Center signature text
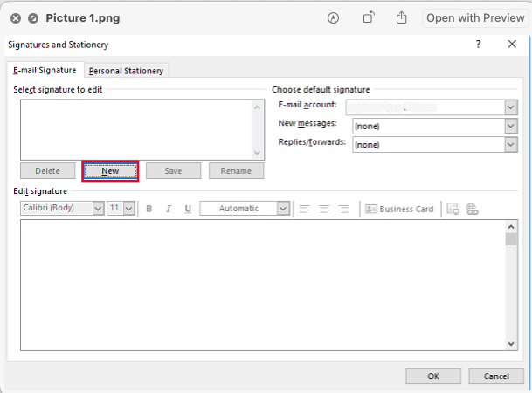The image size is (532, 393). pos(324,209)
